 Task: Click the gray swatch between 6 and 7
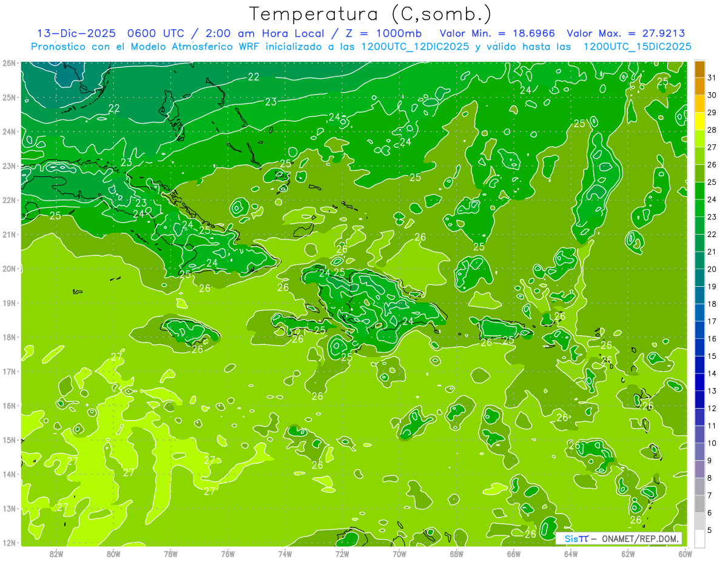pos(699,504)
